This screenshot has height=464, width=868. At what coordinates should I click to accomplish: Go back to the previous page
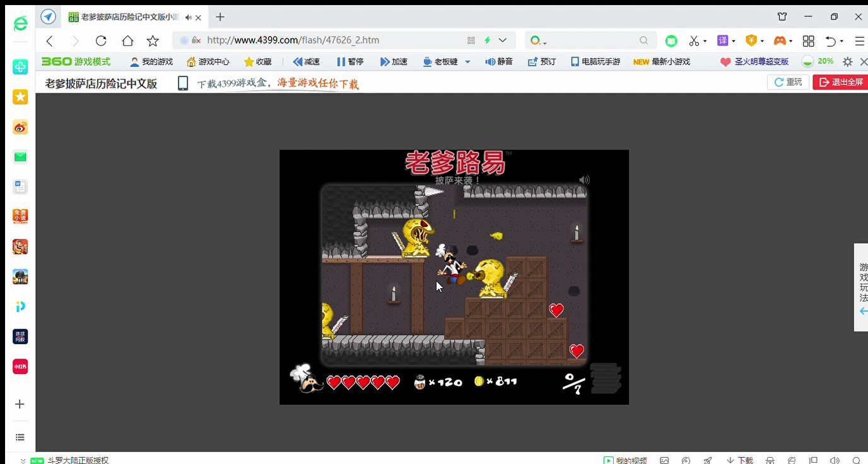coord(49,41)
